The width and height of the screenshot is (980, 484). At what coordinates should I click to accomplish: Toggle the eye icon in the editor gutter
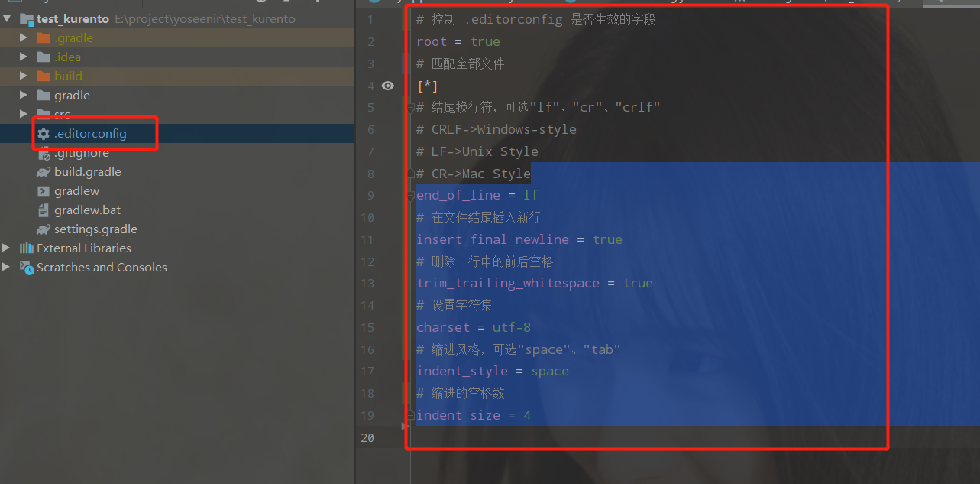(x=388, y=86)
